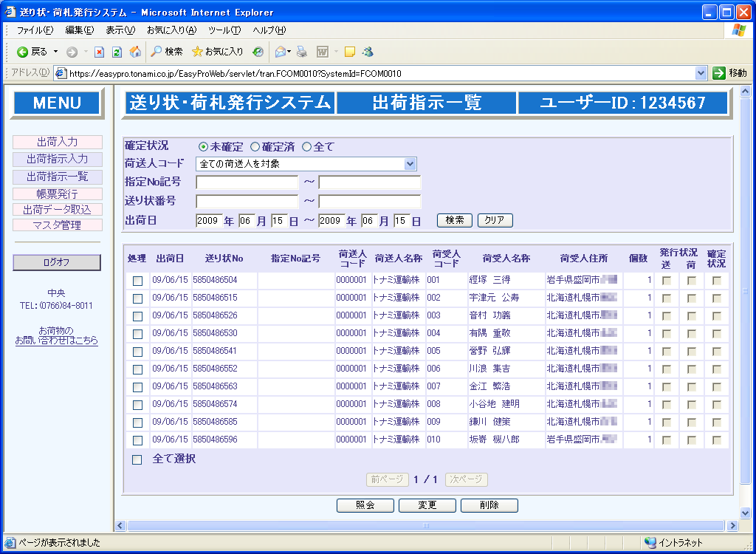Image resolution: width=756 pixels, height=554 pixels.
Task: Open 出荷指示入力 in the side menu
Action: (58, 159)
